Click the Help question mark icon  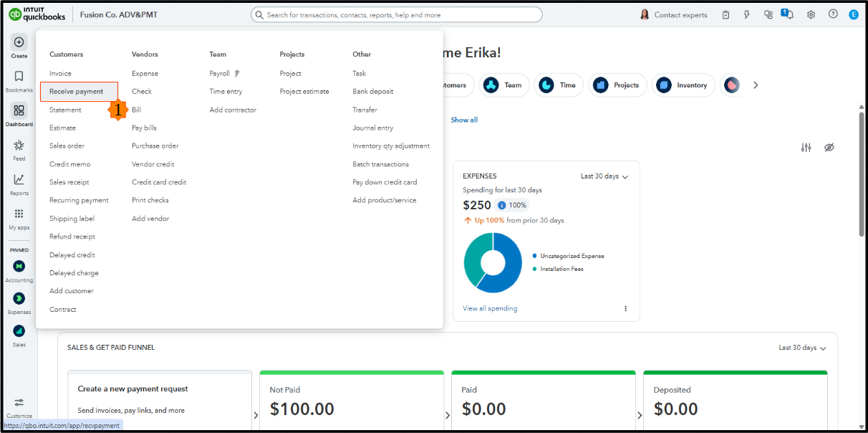tap(833, 14)
